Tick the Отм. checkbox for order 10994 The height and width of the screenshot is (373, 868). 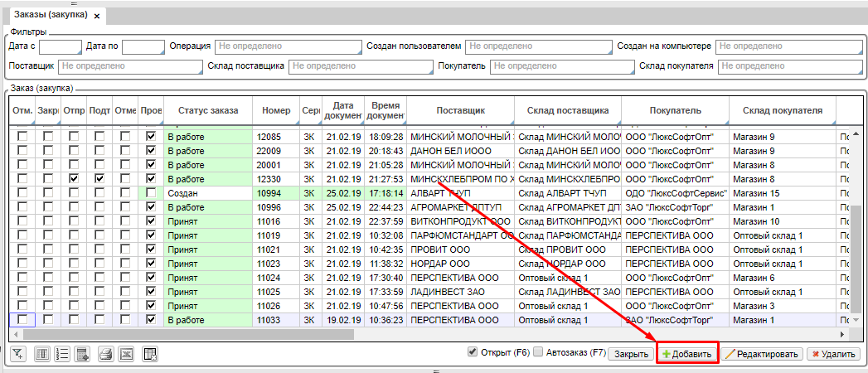(x=22, y=193)
